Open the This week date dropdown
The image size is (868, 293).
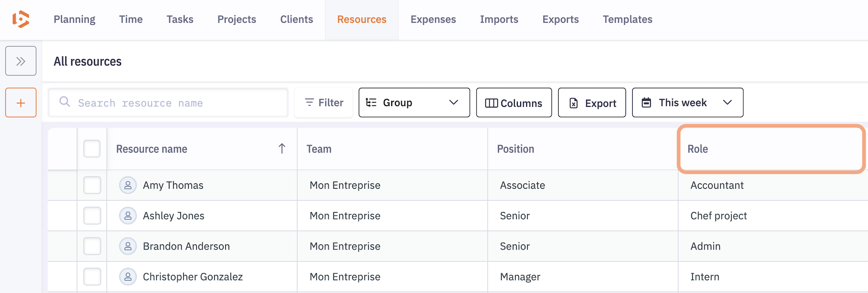pos(687,103)
